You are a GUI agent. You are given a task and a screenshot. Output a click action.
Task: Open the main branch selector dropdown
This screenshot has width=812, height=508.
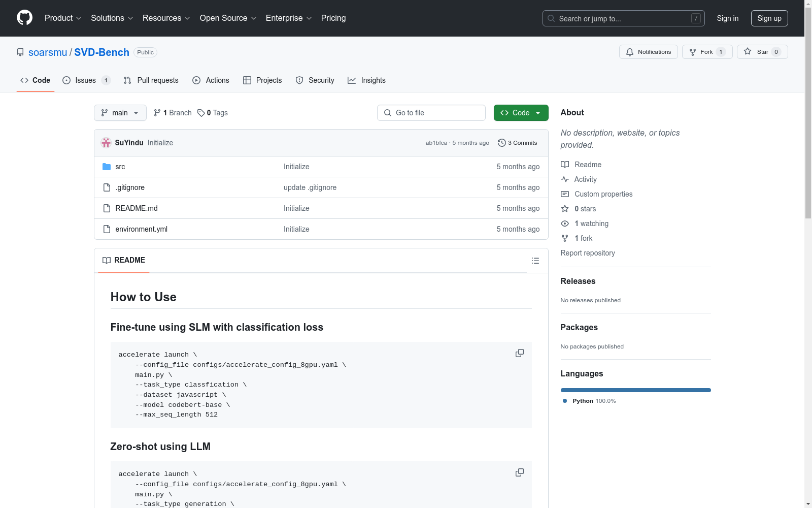click(120, 113)
